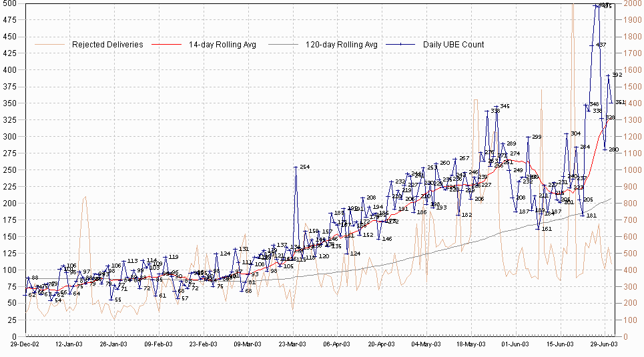
Task: Click the 06-Apr-03 date axis label
Action: point(336,344)
